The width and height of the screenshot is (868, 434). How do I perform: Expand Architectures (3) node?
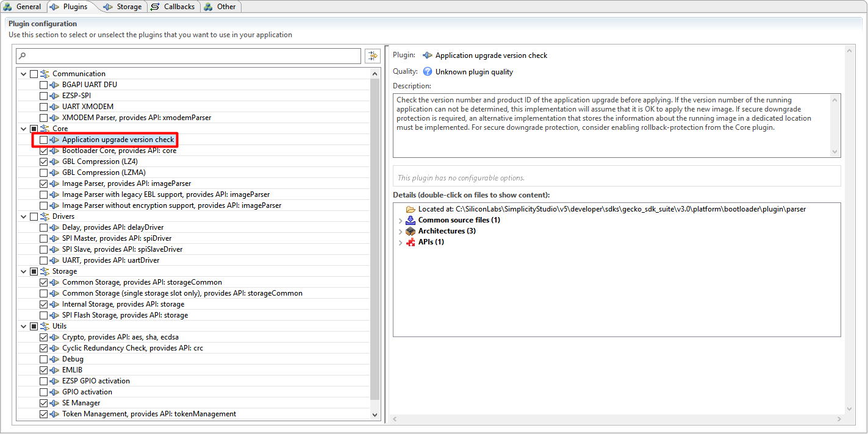tap(400, 231)
